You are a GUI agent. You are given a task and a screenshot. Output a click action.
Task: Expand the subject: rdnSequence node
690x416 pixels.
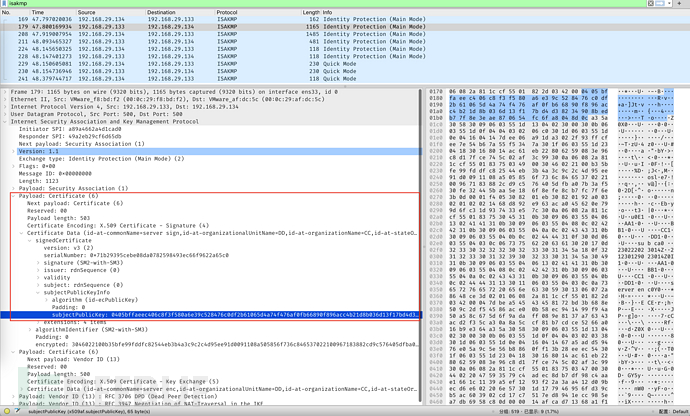pyautogui.click(x=38, y=285)
